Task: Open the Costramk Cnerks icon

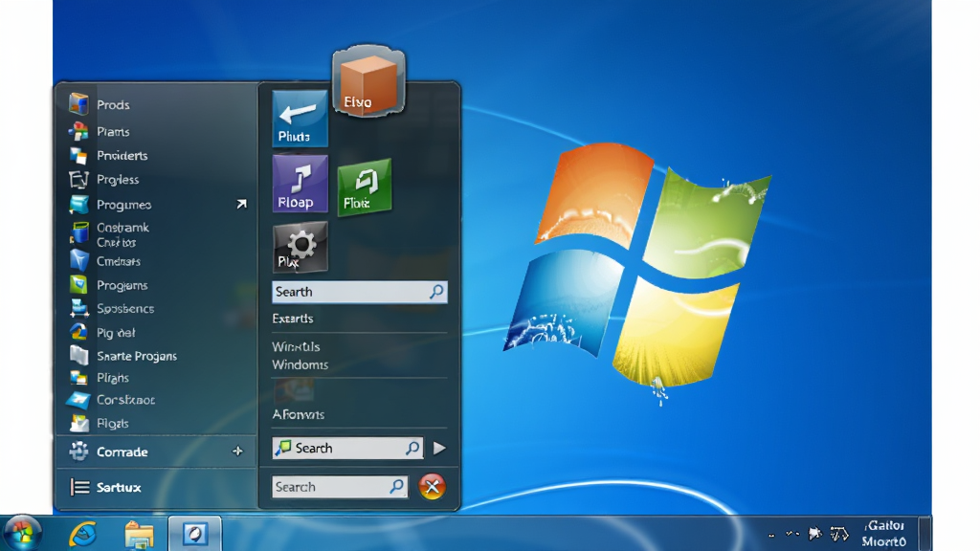Action: (x=78, y=233)
